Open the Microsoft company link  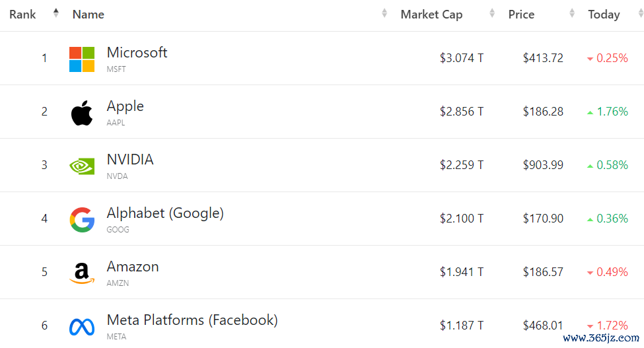137,53
